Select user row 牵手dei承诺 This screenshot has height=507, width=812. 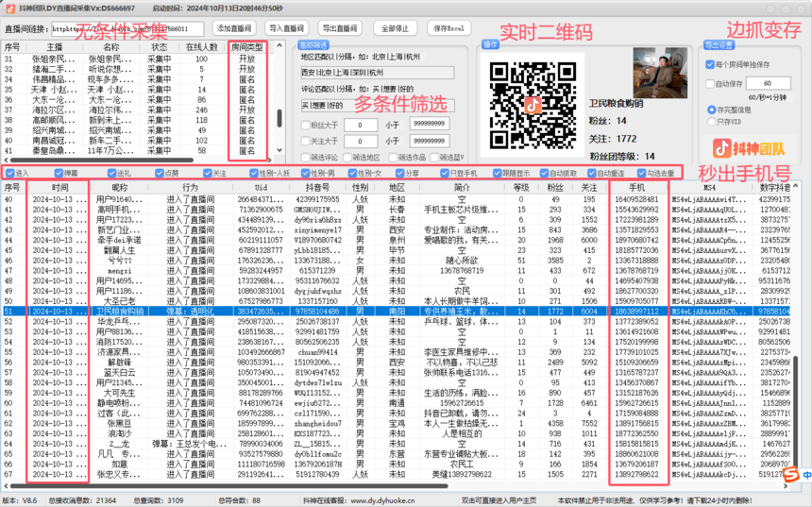click(397, 240)
